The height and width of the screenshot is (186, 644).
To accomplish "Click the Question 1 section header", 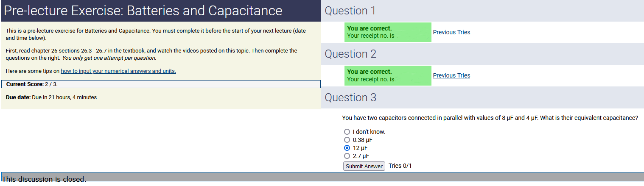I will pos(350,11).
